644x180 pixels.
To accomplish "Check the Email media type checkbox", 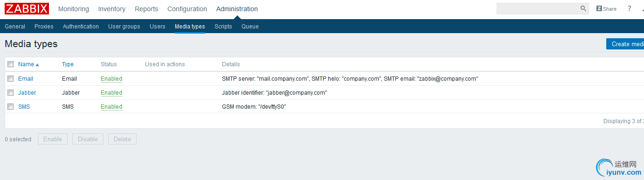I will tap(10, 79).
